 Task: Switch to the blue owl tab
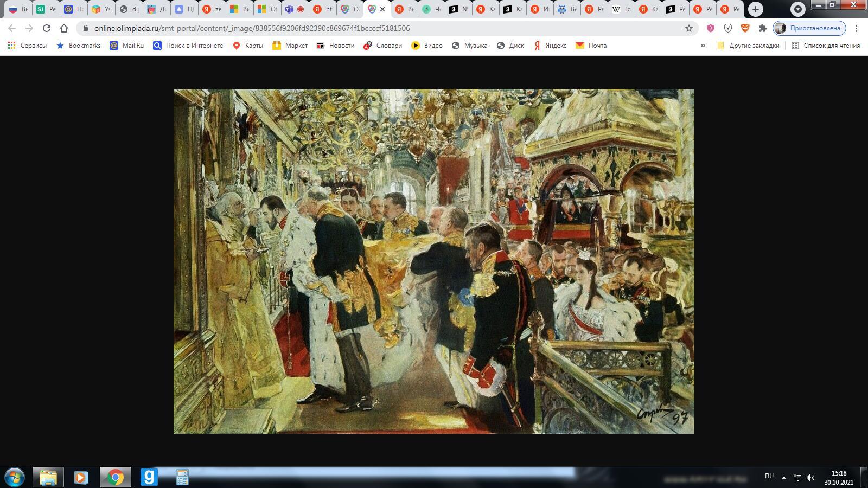tap(566, 9)
